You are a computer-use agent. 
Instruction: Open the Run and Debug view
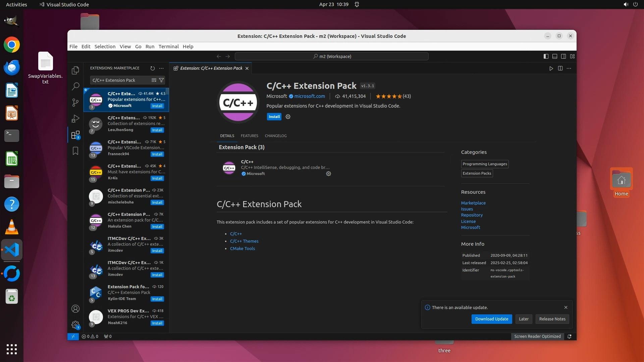(x=75, y=119)
